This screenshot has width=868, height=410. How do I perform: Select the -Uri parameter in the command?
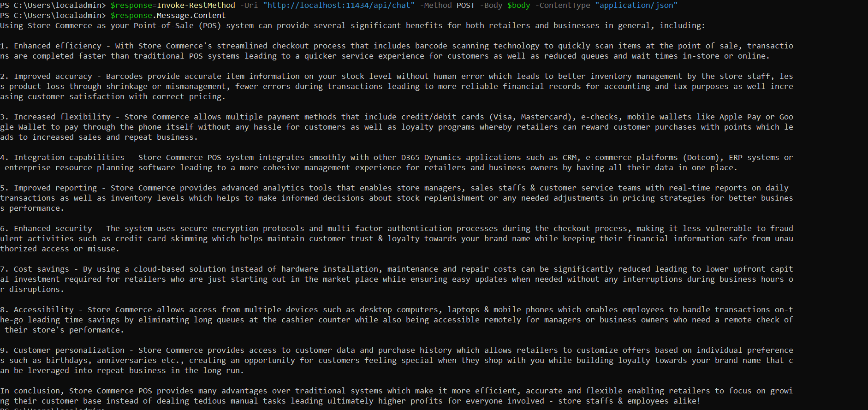[x=249, y=6]
